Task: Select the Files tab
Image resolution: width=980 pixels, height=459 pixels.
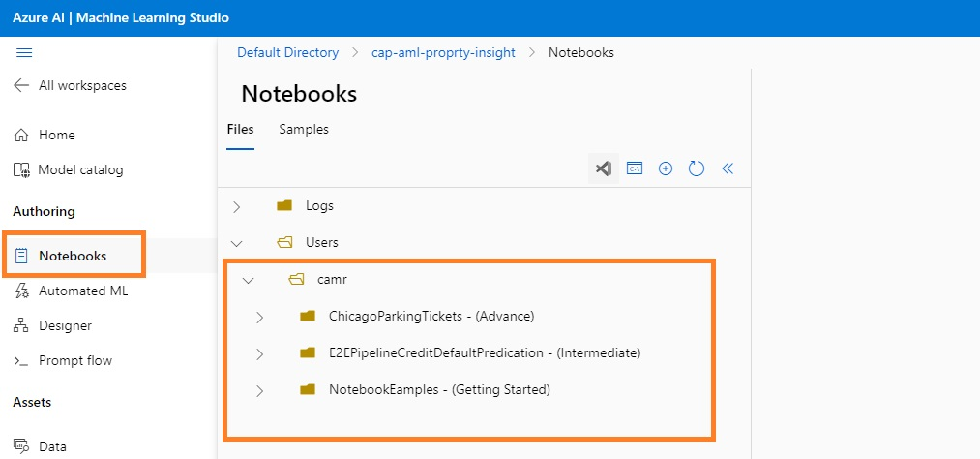Action: click(240, 129)
